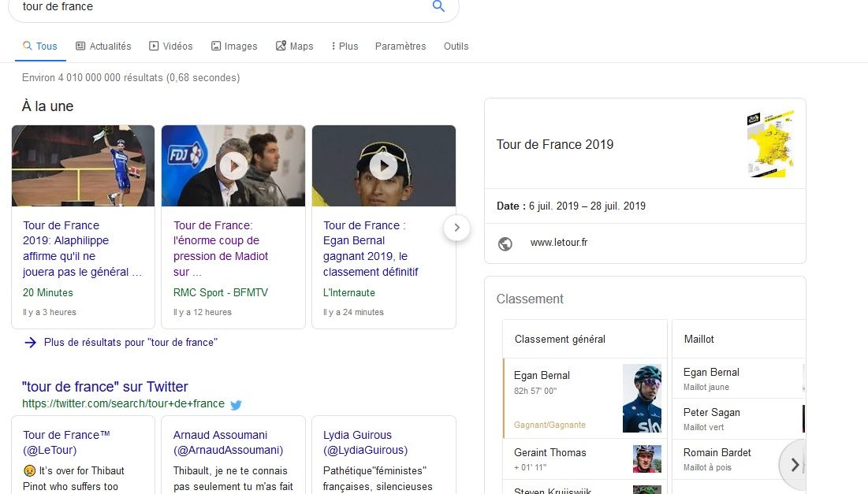Screen dimensions: 868x494
Task: Click the blue search magnifier icon
Action: pyautogui.click(x=438, y=6)
